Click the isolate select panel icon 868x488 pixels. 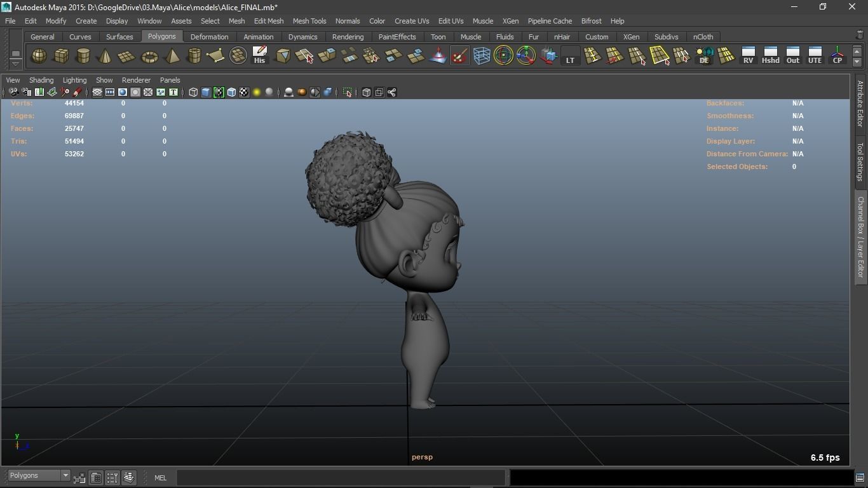coord(348,93)
